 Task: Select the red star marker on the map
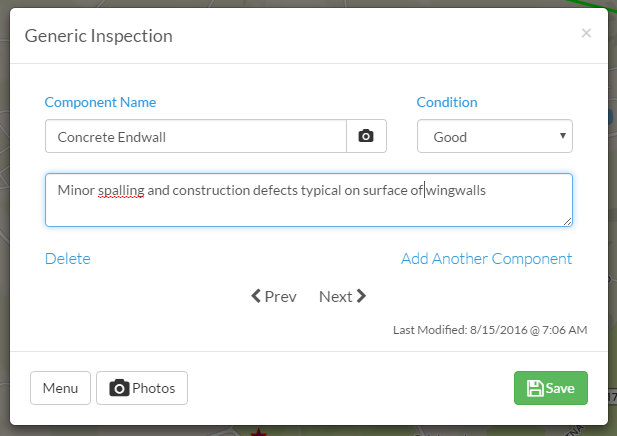[259, 432]
